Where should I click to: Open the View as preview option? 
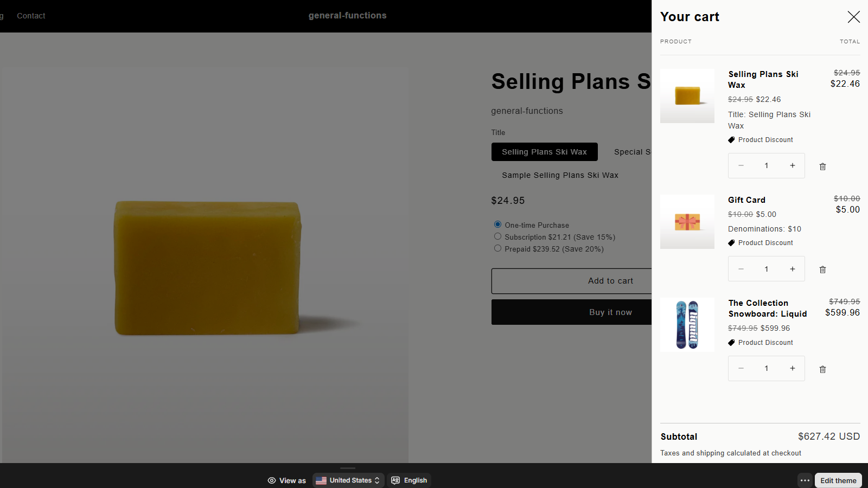pos(287,480)
